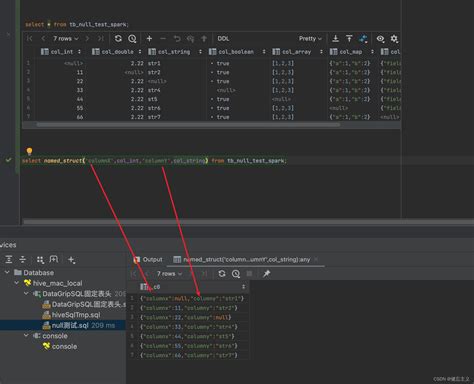Click the compare data icon
Screen dimensions: 474x384
(363, 39)
